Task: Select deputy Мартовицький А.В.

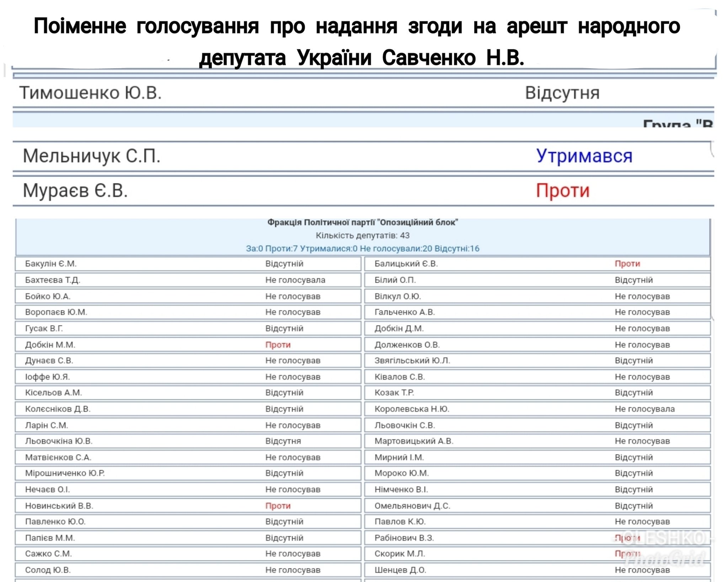Action: 414,441
